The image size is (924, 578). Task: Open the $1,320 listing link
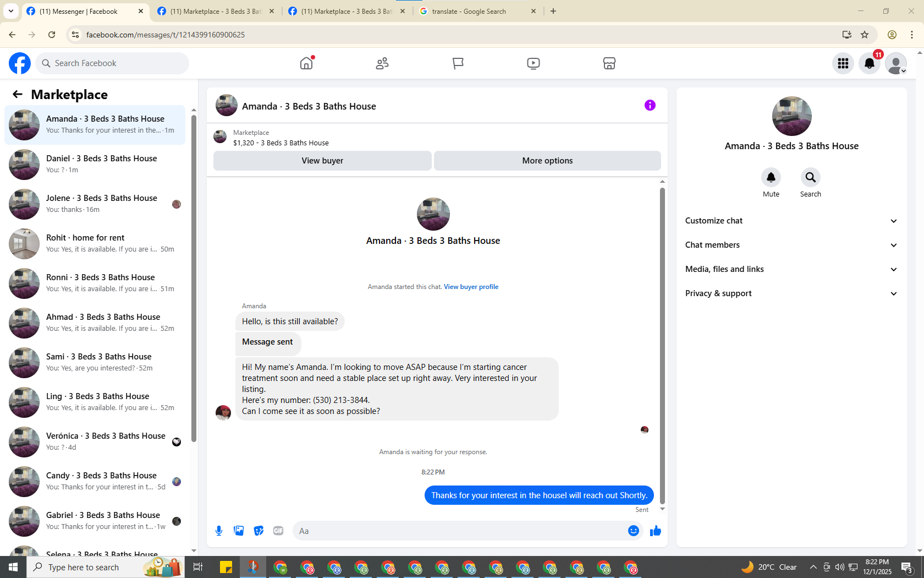(280, 143)
